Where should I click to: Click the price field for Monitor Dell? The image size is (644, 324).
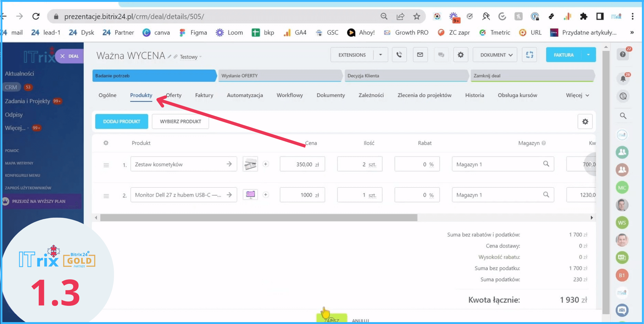point(302,195)
